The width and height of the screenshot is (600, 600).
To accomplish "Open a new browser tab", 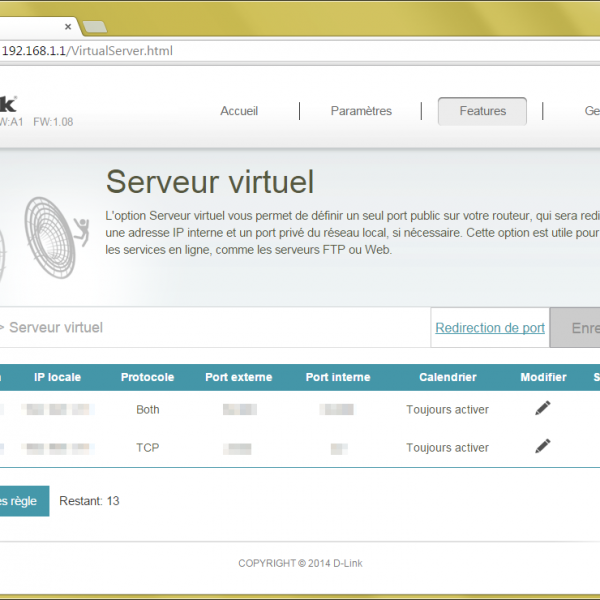I will 94,26.
